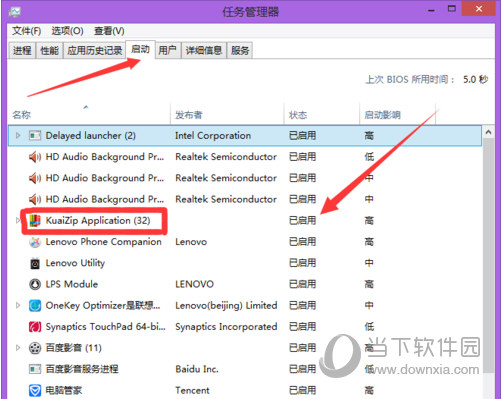
Task: Click the LENOVO publisher cell
Action: (195, 284)
